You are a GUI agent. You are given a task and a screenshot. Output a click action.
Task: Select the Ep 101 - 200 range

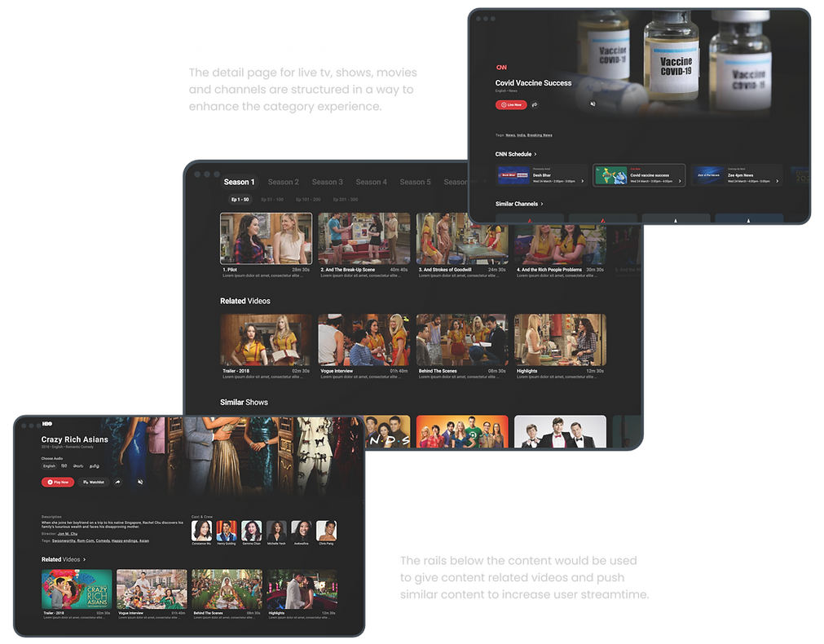coord(308,200)
